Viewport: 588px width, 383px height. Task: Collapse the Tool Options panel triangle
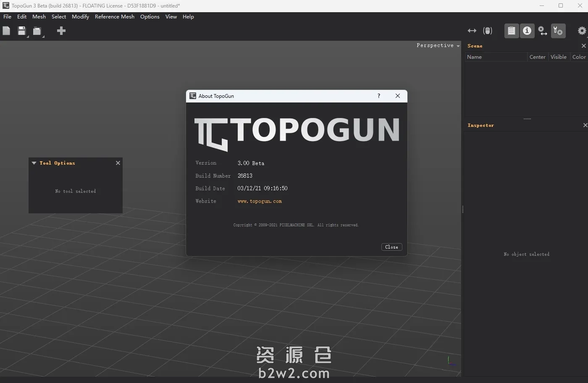(34, 163)
